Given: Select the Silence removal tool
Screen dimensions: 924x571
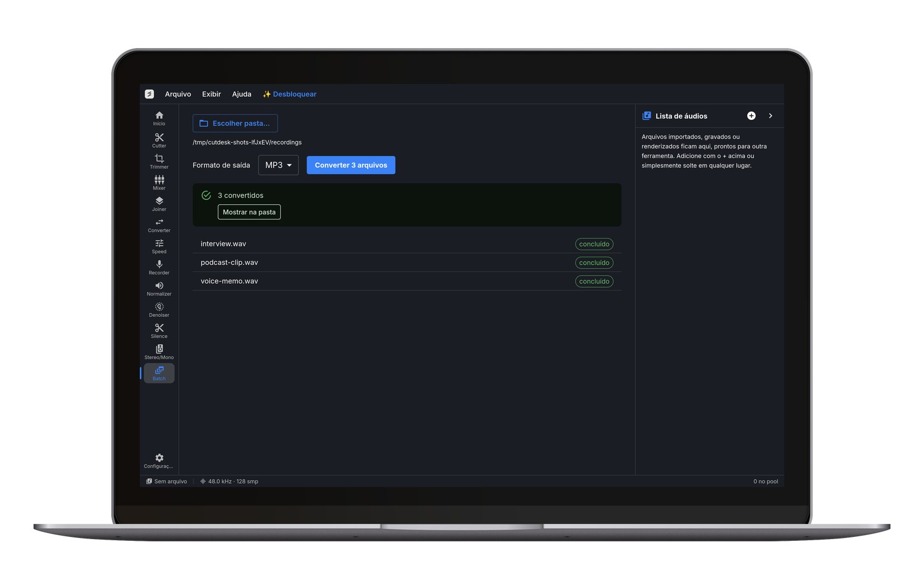Looking at the screenshot, I should [159, 331].
